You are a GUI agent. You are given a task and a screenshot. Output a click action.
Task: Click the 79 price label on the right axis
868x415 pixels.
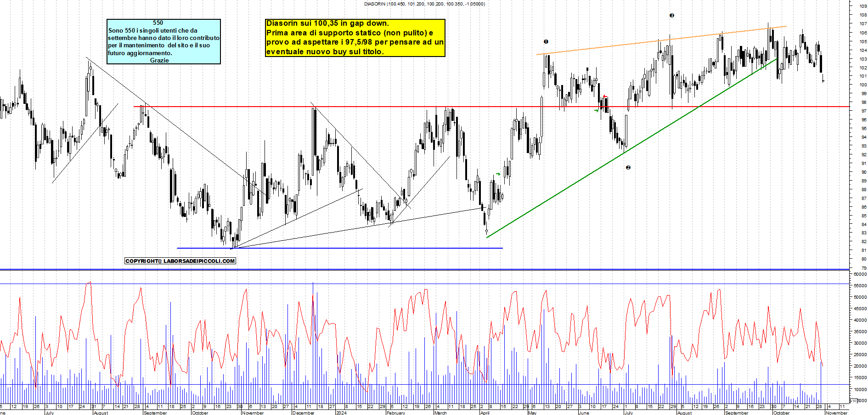pos(864,268)
